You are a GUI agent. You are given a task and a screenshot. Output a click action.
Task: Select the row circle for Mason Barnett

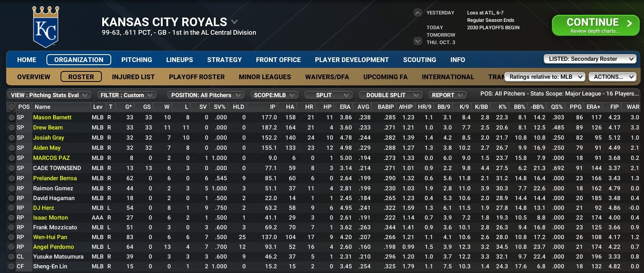point(11,117)
